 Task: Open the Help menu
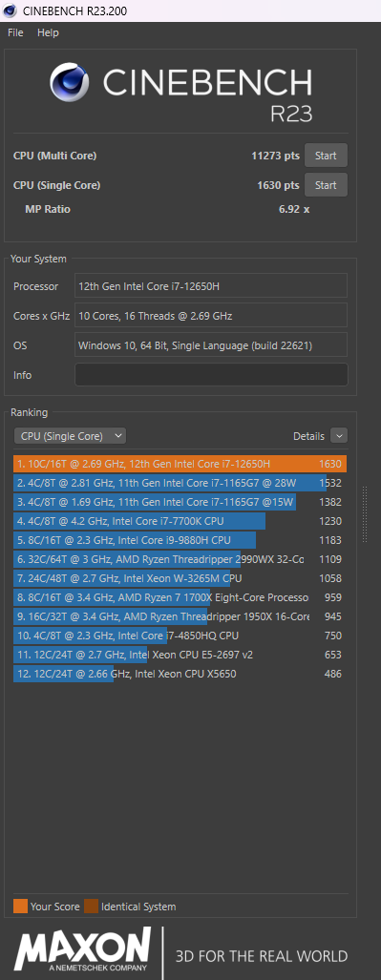[x=48, y=32]
